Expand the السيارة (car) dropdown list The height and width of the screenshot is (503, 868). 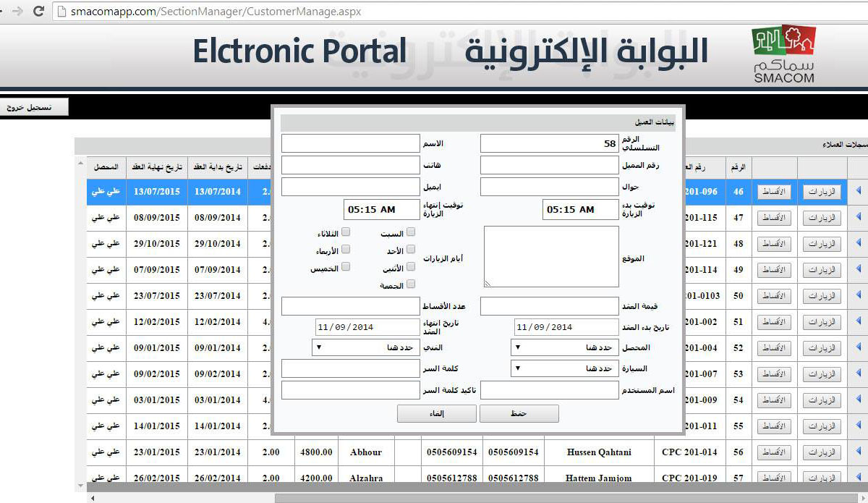point(564,369)
